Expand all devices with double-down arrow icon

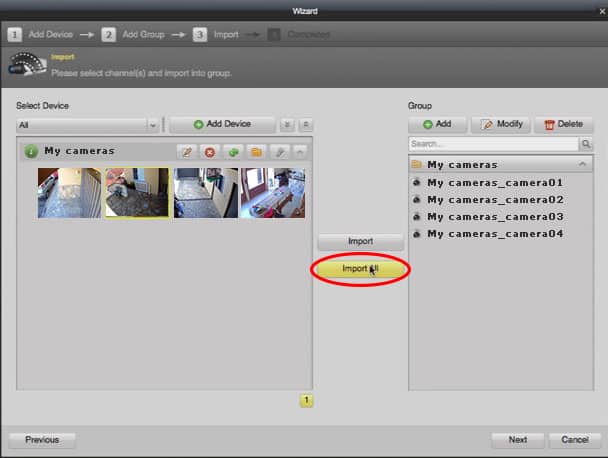click(x=288, y=125)
